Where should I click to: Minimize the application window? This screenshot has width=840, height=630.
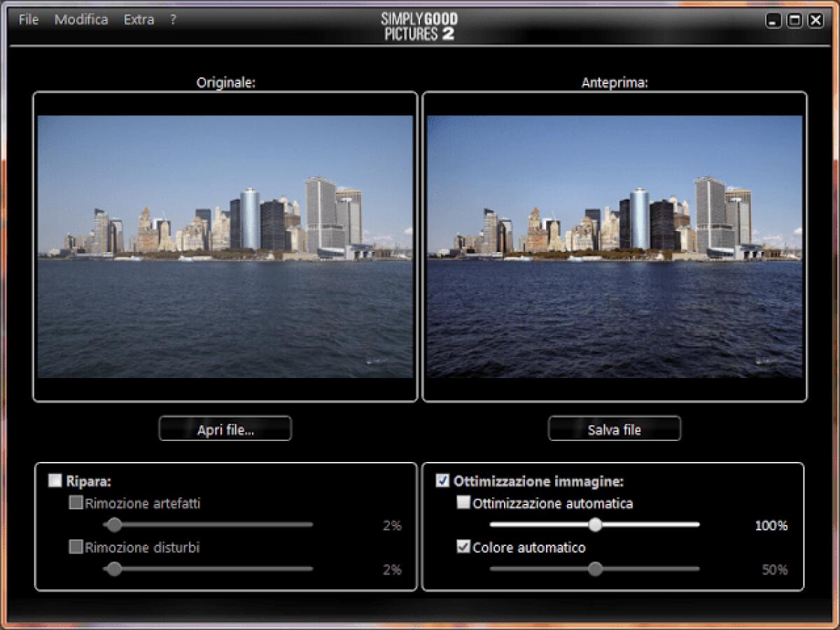pos(773,20)
